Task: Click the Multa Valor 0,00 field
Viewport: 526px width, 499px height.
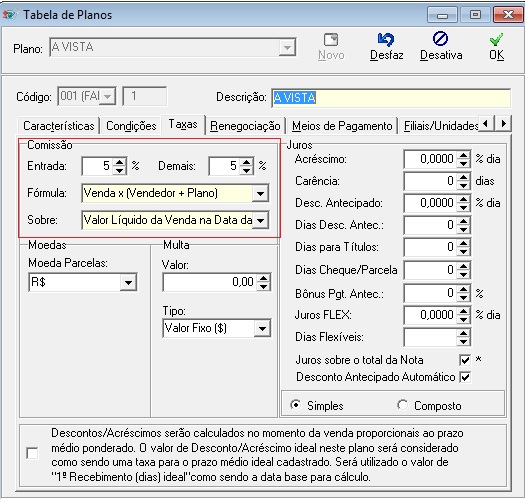Action: (x=210, y=282)
